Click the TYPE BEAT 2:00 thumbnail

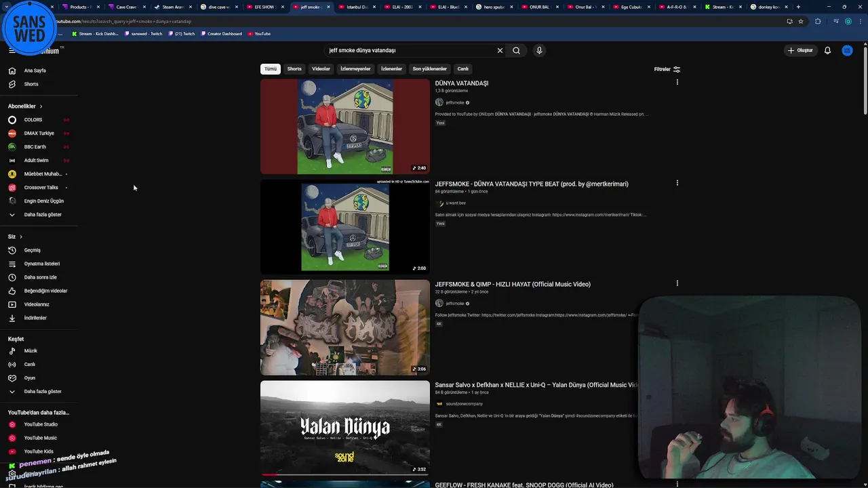pyautogui.click(x=345, y=227)
